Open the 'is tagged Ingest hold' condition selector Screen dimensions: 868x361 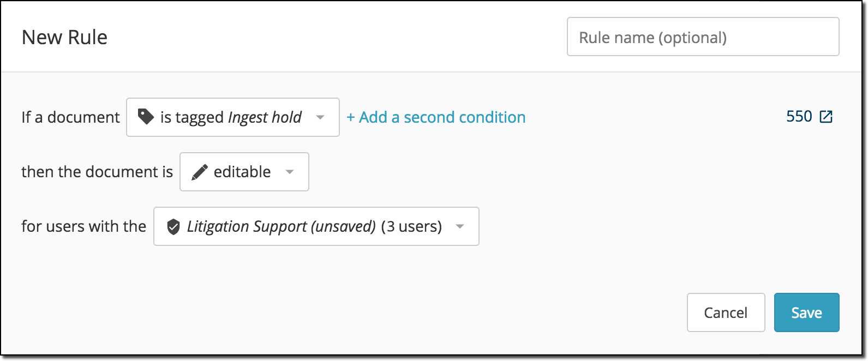(x=233, y=117)
